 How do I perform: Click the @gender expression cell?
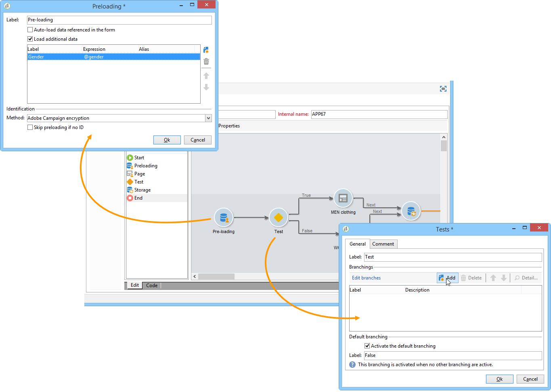click(94, 57)
